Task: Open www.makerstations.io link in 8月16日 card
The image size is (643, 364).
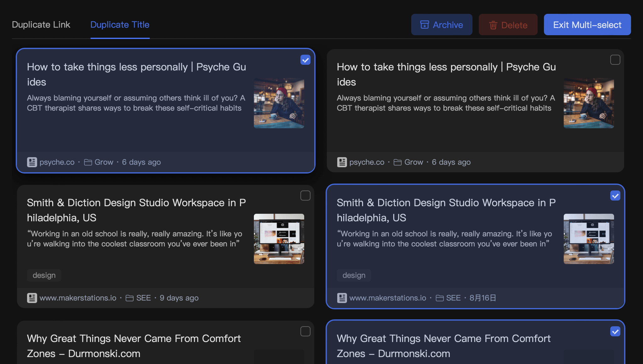Action: 388,298
